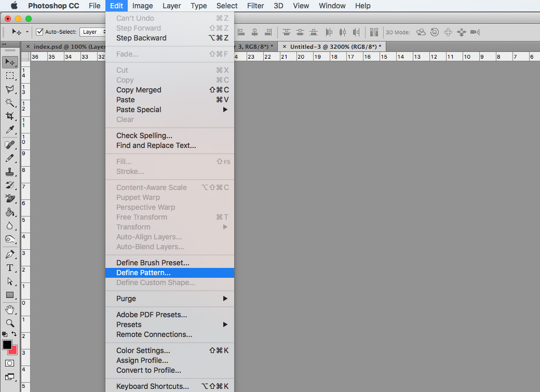The width and height of the screenshot is (540, 392).
Task: Select the Rectangle shape tool
Action: tap(10, 295)
